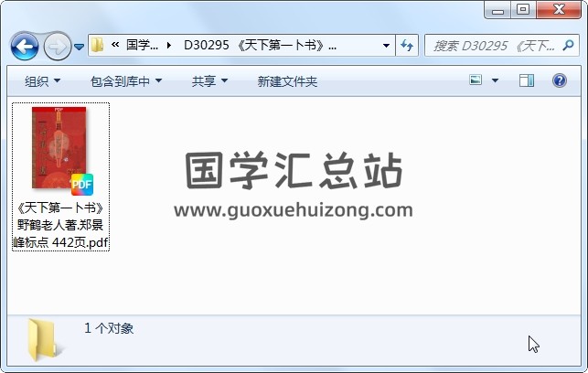Open the 包含到库中 menu

point(126,81)
